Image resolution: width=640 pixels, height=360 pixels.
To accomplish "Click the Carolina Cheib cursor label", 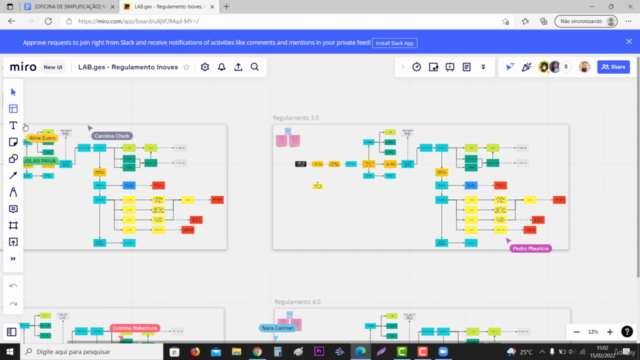I will pos(112,136).
